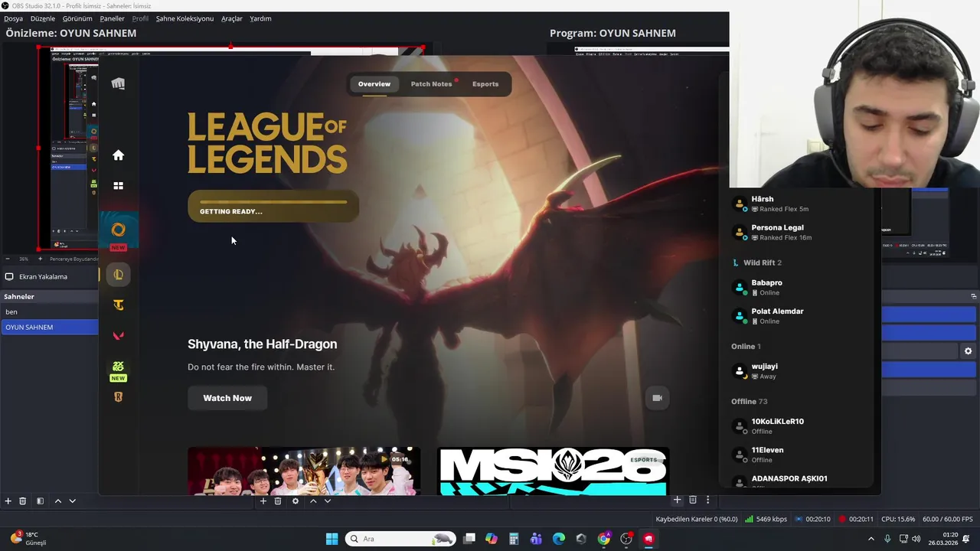The image size is (980, 551).
Task: Go to the Riot Client home icon
Action: (x=118, y=155)
